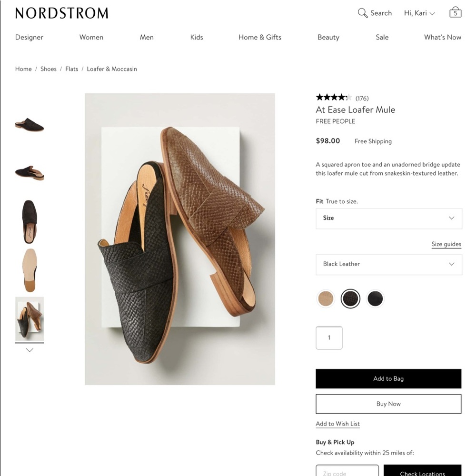Open the Hi, Kari account menu

point(419,13)
